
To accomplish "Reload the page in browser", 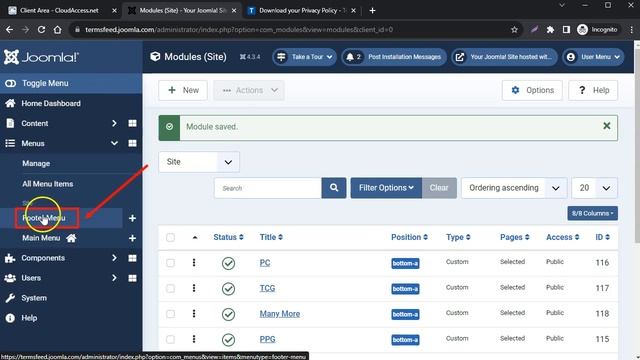I will [x=41, y=29].
